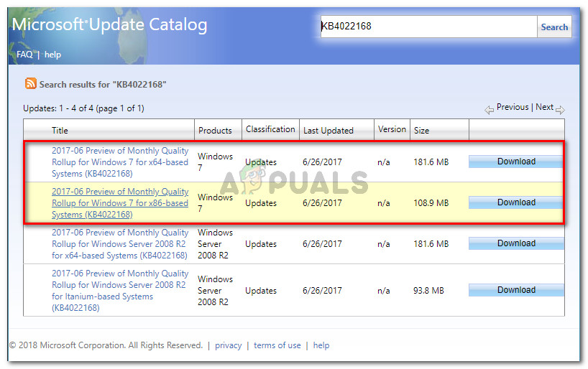Screen dimensions: 588x369
Task: Click Updates classification in x64 Windows 7 row
Action: pos(261,162)
